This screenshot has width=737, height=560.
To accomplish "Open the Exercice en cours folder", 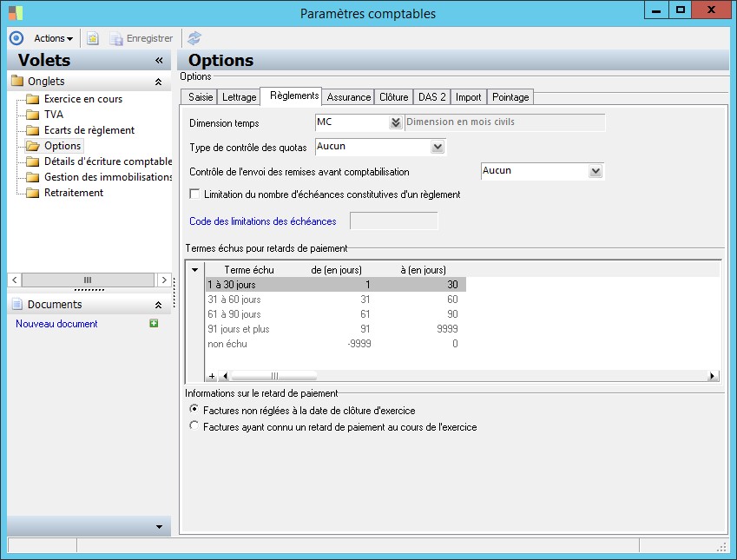I will 82,99.
